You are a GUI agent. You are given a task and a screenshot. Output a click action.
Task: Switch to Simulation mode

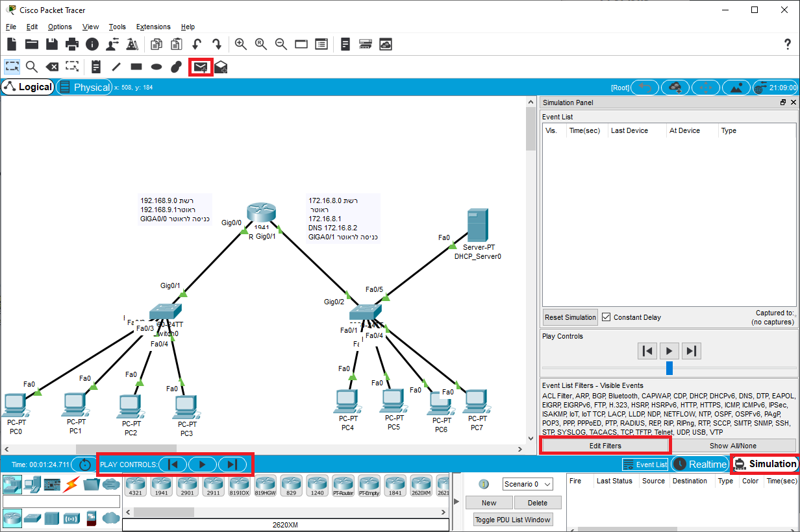(x=765, y=464)
